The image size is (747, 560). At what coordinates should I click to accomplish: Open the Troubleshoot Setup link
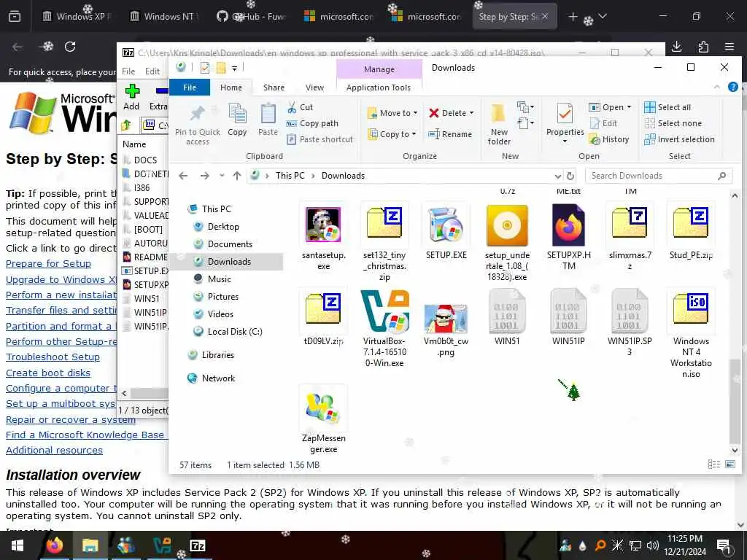53,357
